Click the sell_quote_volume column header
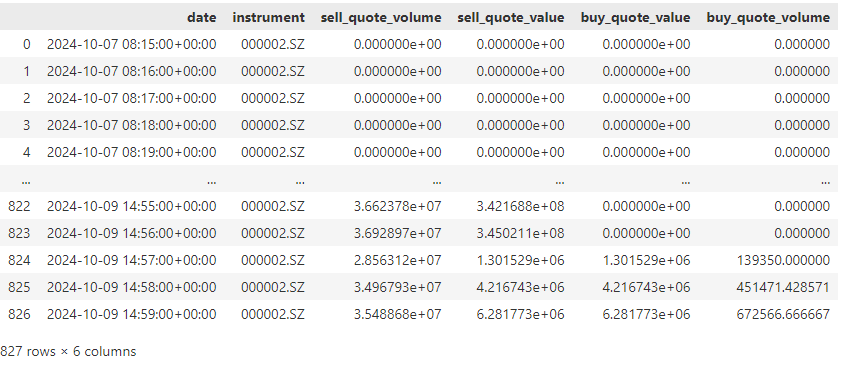The width and height of the screenshot is (845, 366). click(381, 18)
